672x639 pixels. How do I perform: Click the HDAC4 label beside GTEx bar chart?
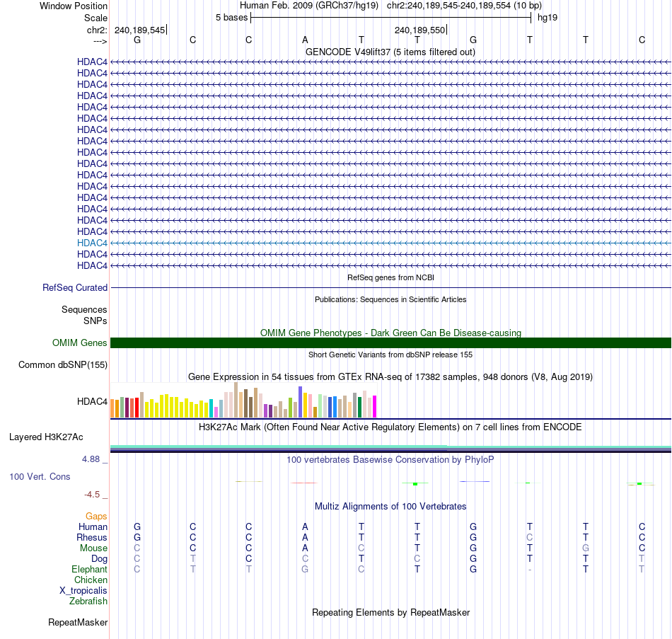click(x=92, y=401)
